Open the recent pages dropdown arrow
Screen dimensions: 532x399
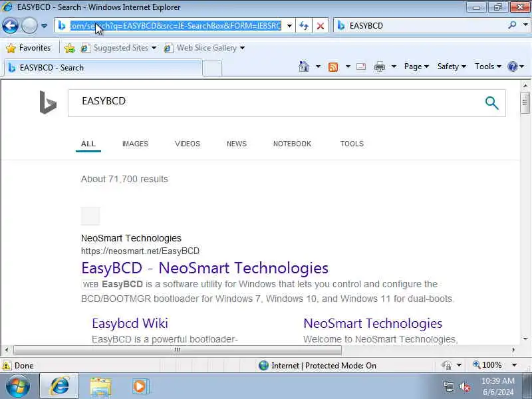44,26
